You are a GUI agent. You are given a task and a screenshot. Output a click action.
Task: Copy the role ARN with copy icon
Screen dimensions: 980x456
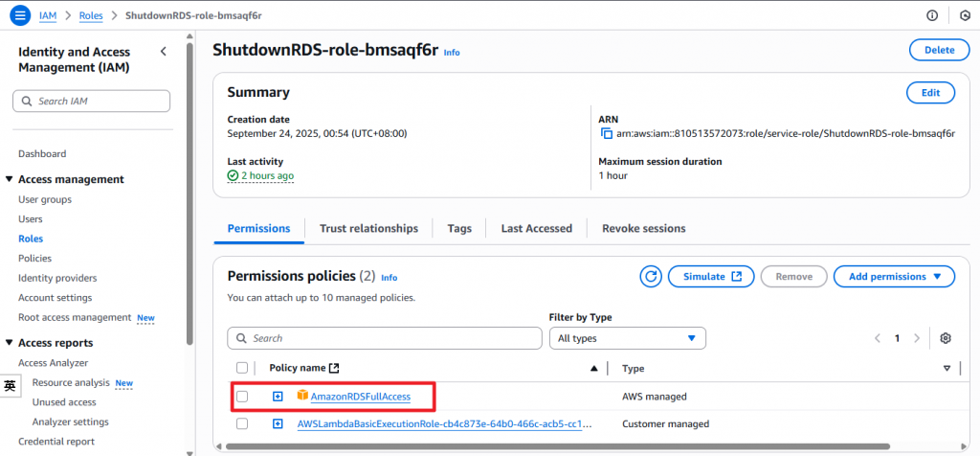pos(606,133)
